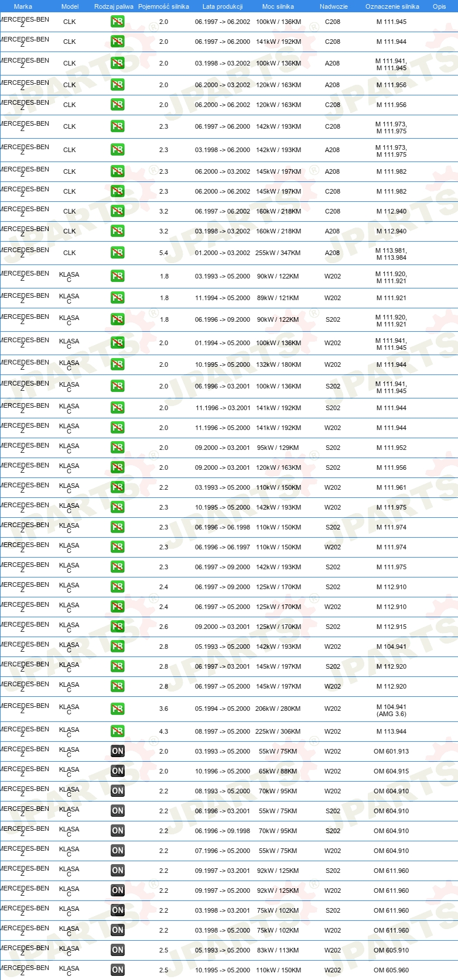Select the 83kW / 113KM power cell
Viewport: 458px width, 980px height.
coord(278,951)
